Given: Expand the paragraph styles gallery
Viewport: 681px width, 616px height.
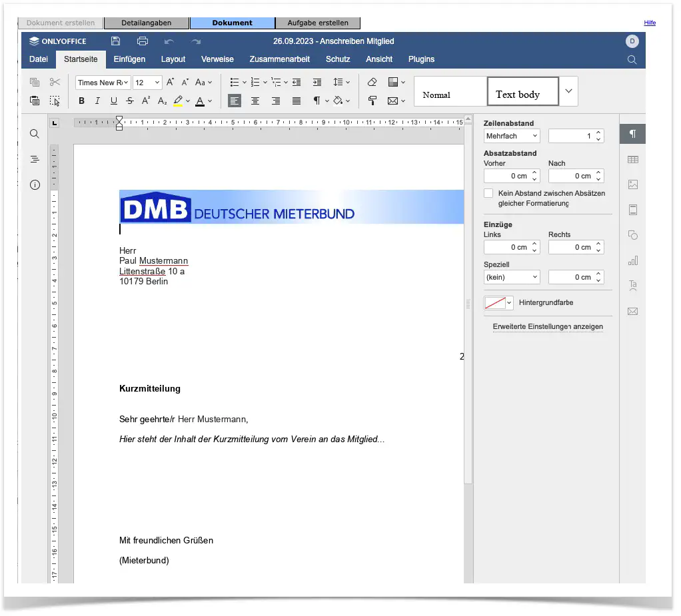Looking at the screenshot, I should tap(568, 91).
